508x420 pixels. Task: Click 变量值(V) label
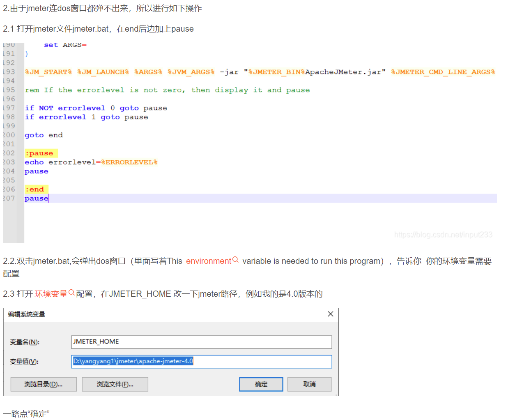24,362
